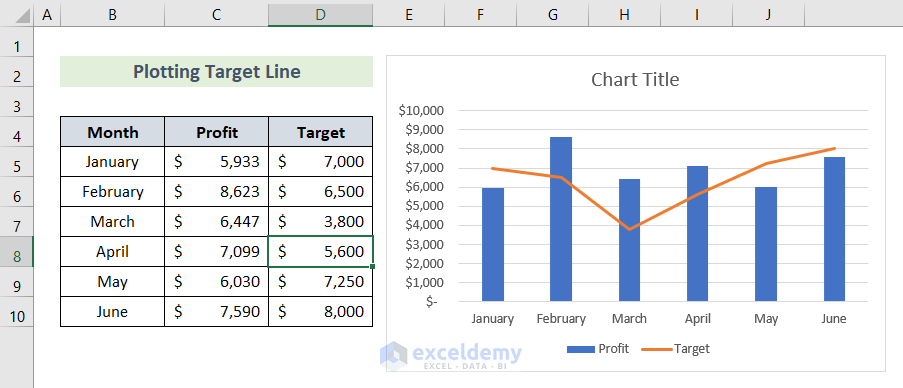
Task: Select column G header
Action: point(553,15)
